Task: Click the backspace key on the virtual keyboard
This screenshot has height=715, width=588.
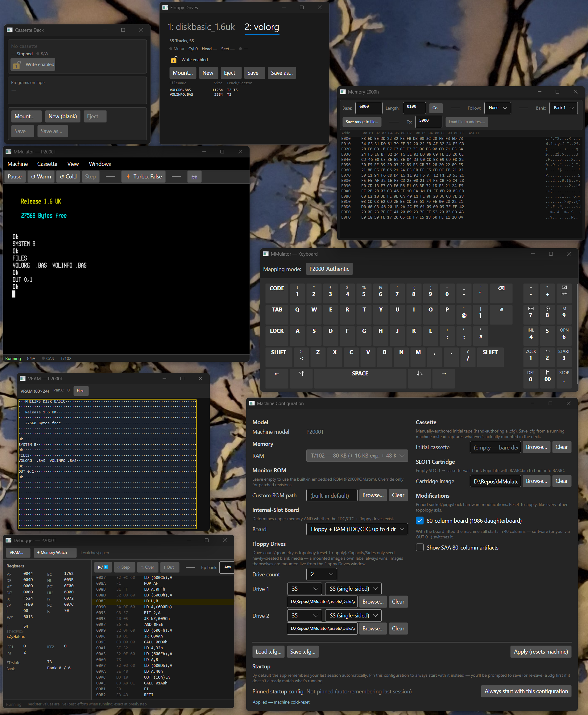Action: 501,294
